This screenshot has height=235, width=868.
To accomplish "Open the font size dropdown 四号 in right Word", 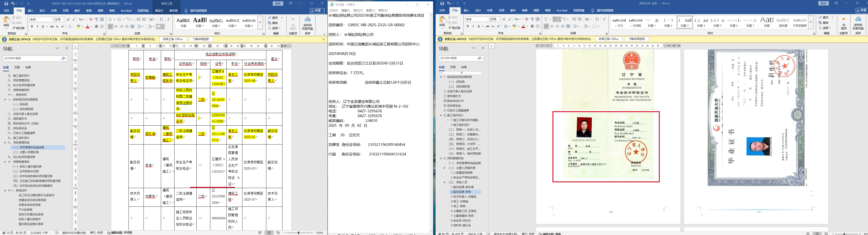I will point(499,20).
